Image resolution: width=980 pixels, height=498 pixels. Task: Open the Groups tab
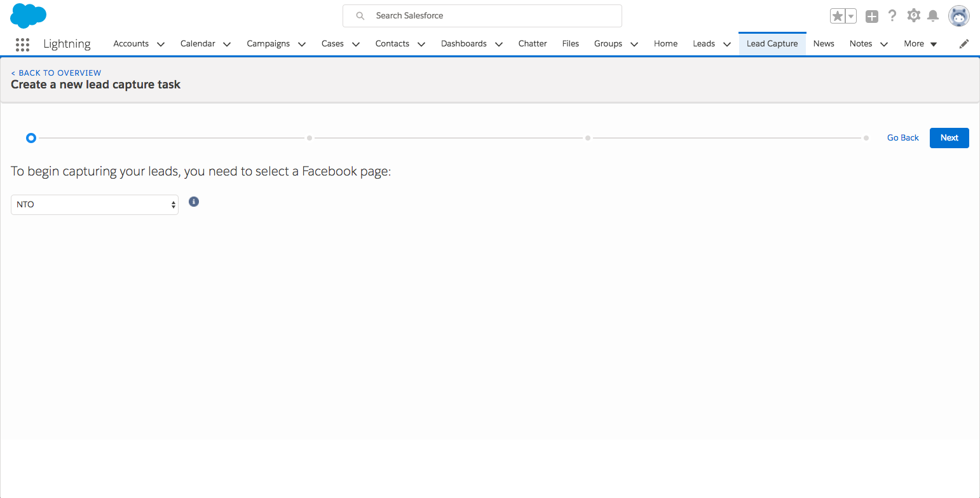pos(608,44)
